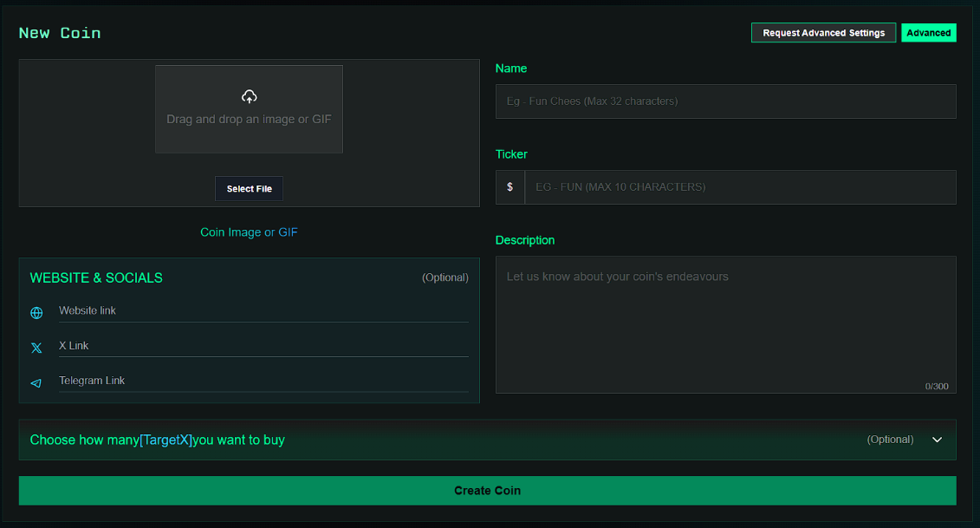This screenshot has width=980, height=528.
Task: Click Request Advanced Settings
Action: pyautogui.click(x=823, y=32)
